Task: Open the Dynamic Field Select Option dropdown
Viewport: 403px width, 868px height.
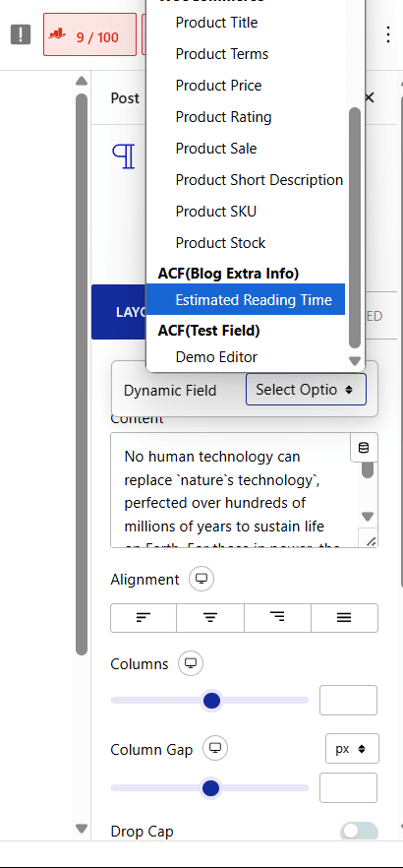Action: 306,389
